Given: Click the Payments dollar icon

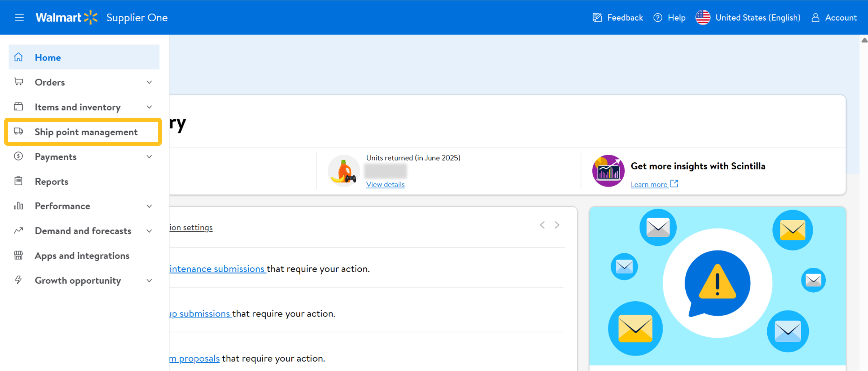Looking at the screenshot, I should click(19, 156).
